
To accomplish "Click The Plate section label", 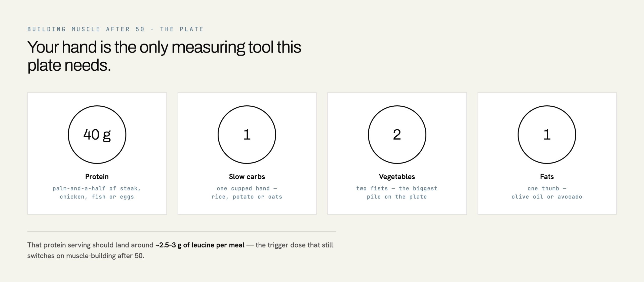I will [x=182, y=29].
